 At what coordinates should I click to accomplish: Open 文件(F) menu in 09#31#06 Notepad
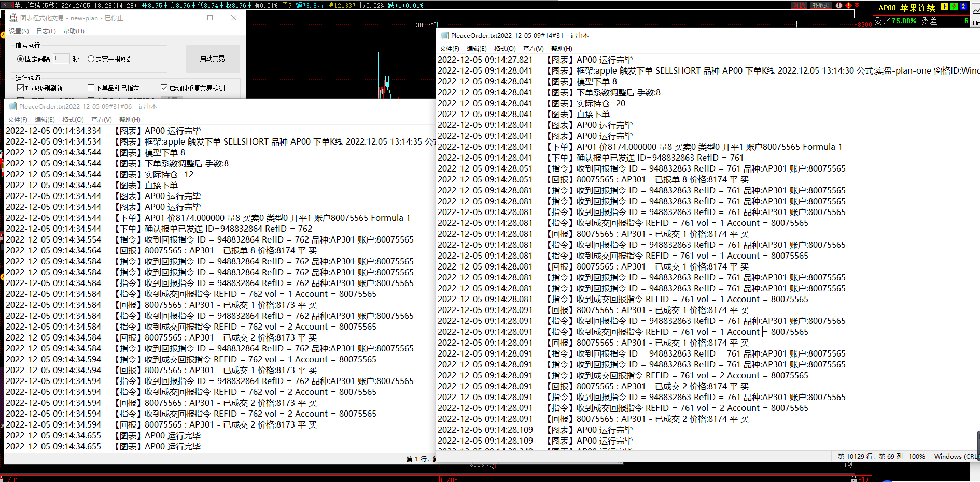pos(18,120)
